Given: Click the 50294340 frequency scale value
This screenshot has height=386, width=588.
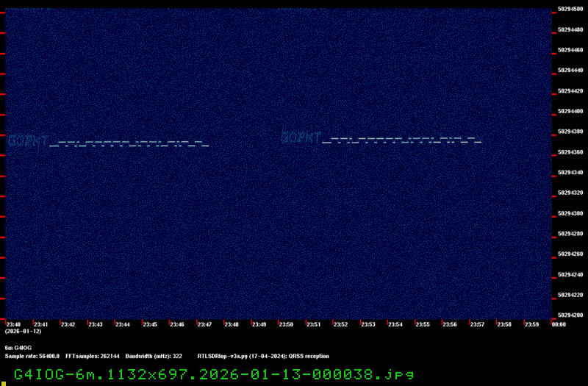Looking at the screenshot, I should pos(570,173).
